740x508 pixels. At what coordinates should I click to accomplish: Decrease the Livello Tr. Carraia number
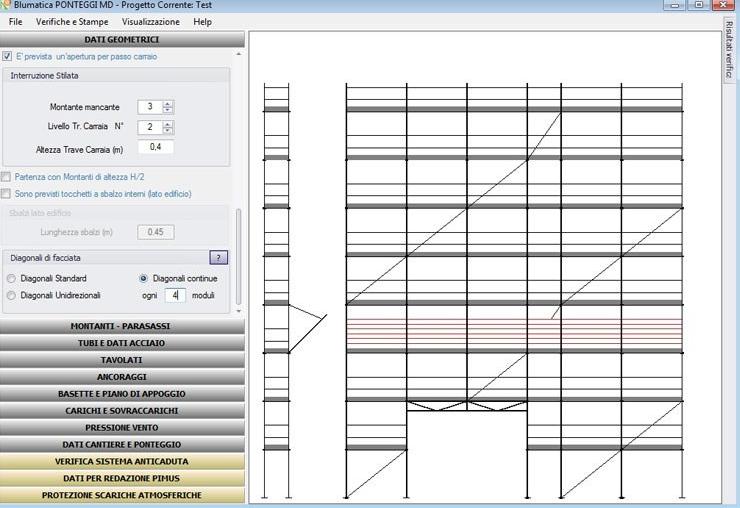(168, 130)
